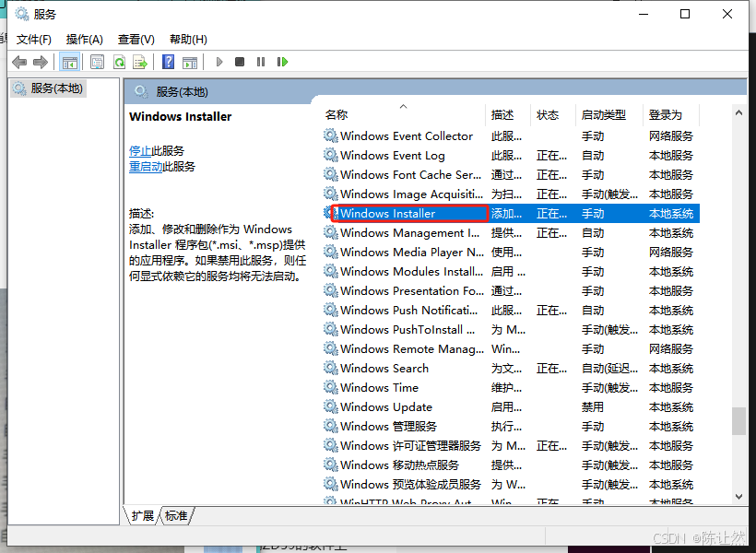756x553 pixels.
Task: Click gear icon of Windows Event Log
Action: click(x=330, y=155)
